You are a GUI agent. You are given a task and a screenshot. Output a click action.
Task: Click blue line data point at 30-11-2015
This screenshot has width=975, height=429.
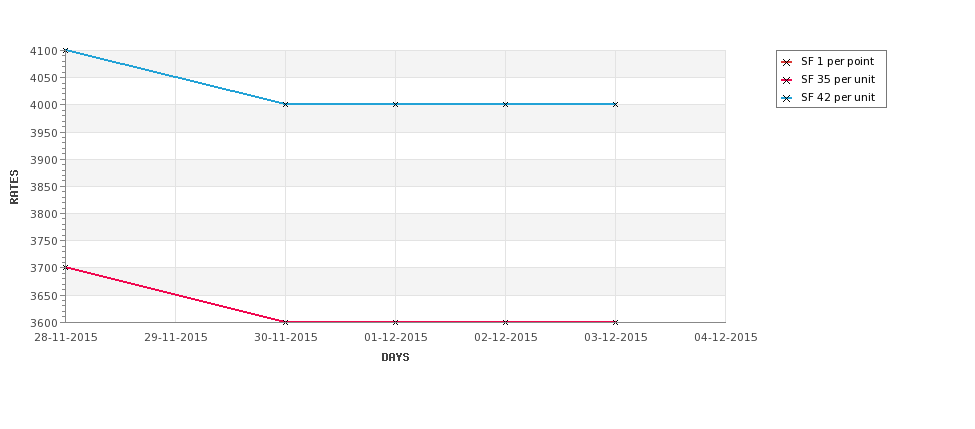click(x=285, y=104)
